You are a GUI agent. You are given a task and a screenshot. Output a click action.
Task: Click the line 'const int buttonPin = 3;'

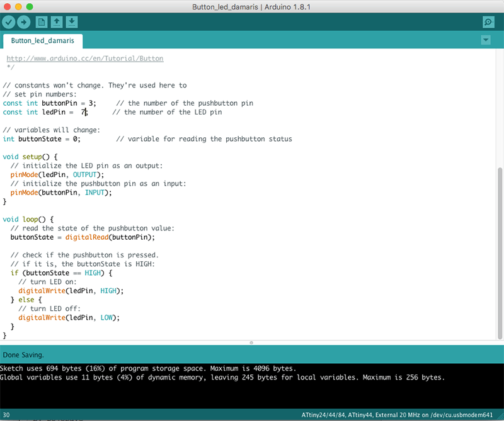[x=50, y=103]
